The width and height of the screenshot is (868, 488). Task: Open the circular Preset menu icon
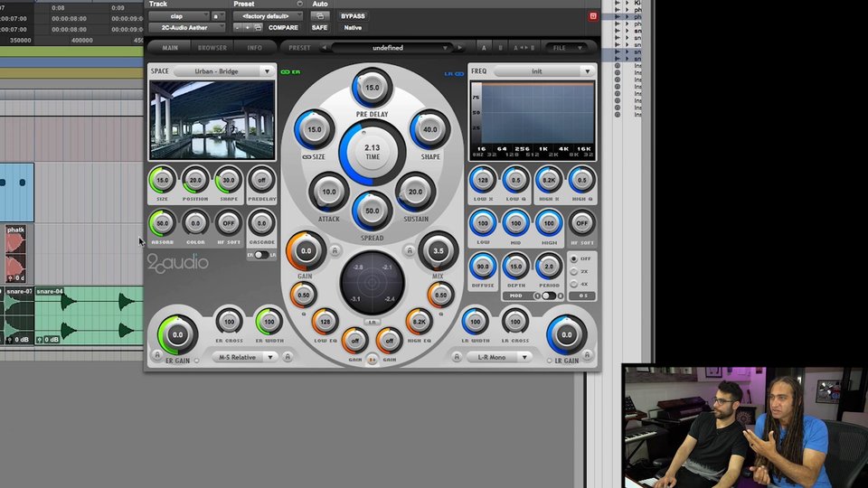pyautogui.click(x=299, y=4)
